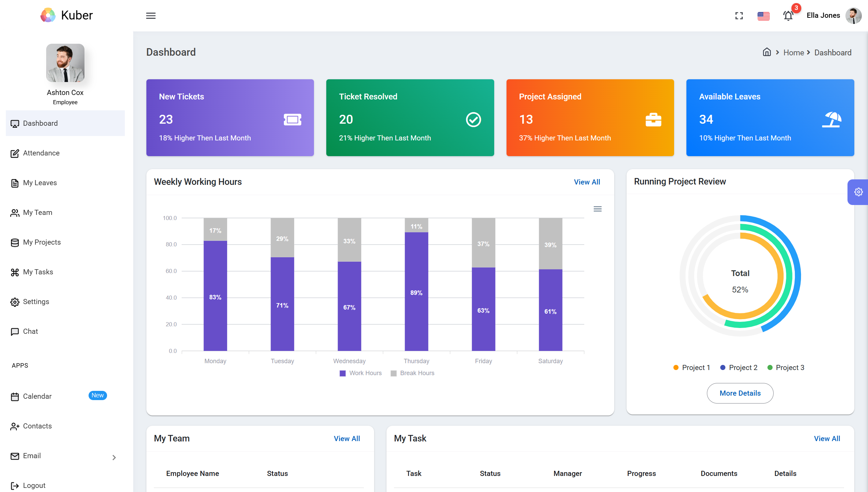The width and height of the screenshot is (868, 492).
Task: Click the Kuber logo icon
Action: click(48, 15)
